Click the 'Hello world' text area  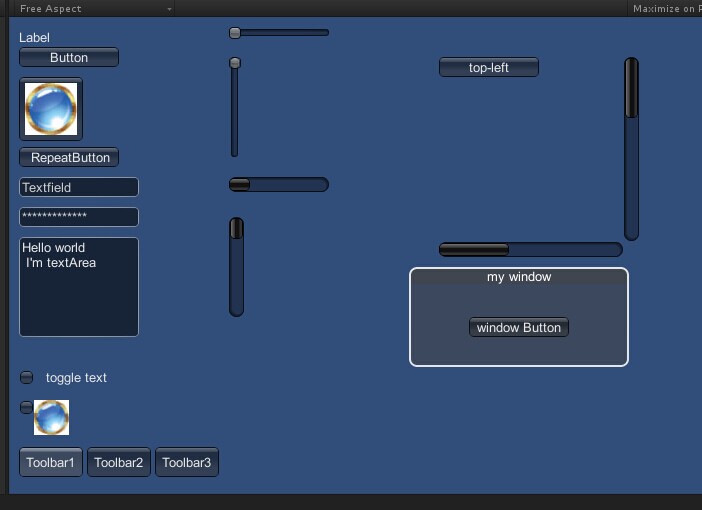(x=79, y=287)
